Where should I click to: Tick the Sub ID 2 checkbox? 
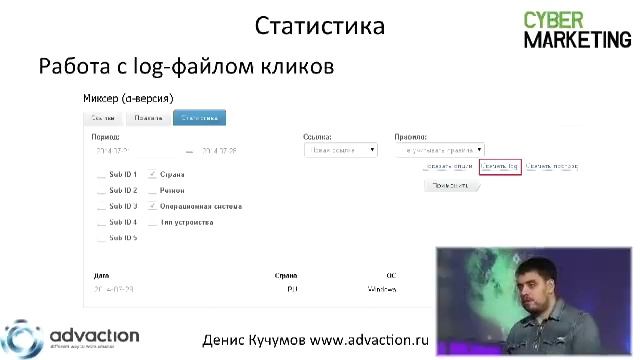101,191
